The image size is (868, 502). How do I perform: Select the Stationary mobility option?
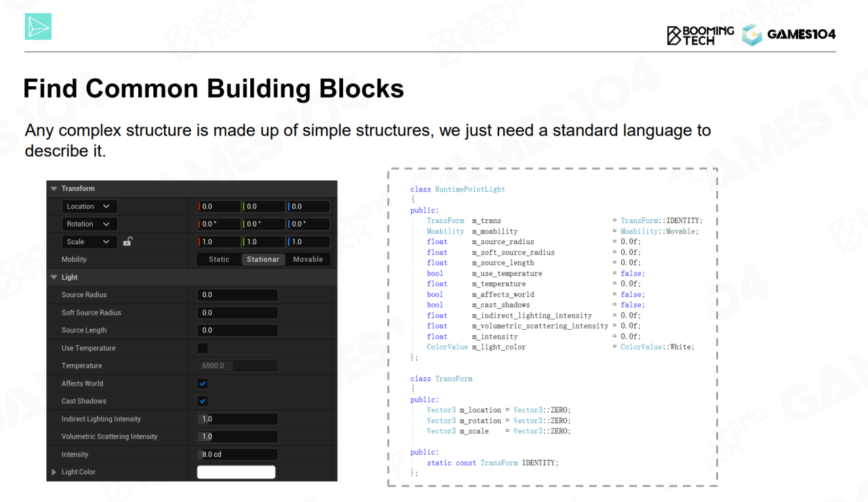coord(263,259)
